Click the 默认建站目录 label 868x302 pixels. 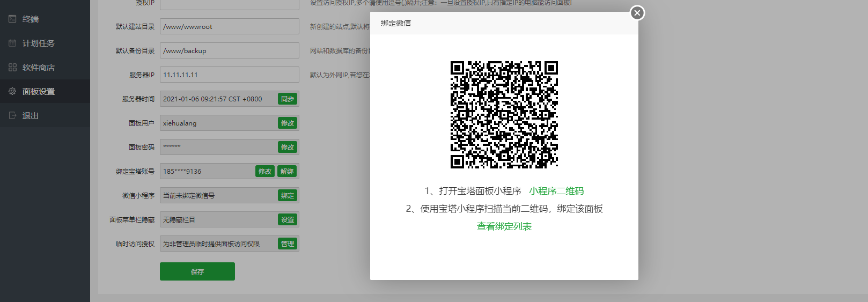coord(135,26)
